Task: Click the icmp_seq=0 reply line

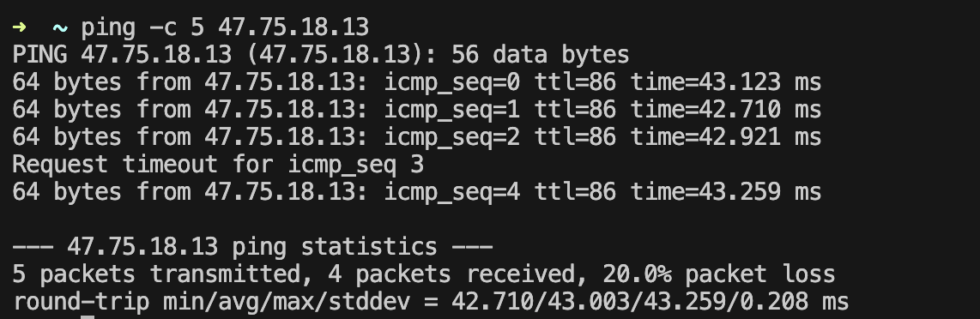Action: click(x=416, y=82)
